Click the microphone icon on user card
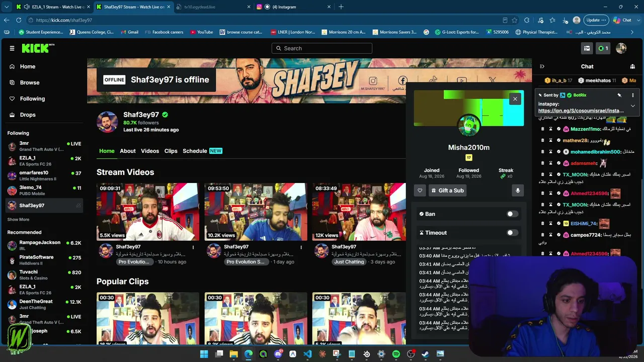Image resolution: width=644 pixels, height=362 pixels. pos(517,191)
